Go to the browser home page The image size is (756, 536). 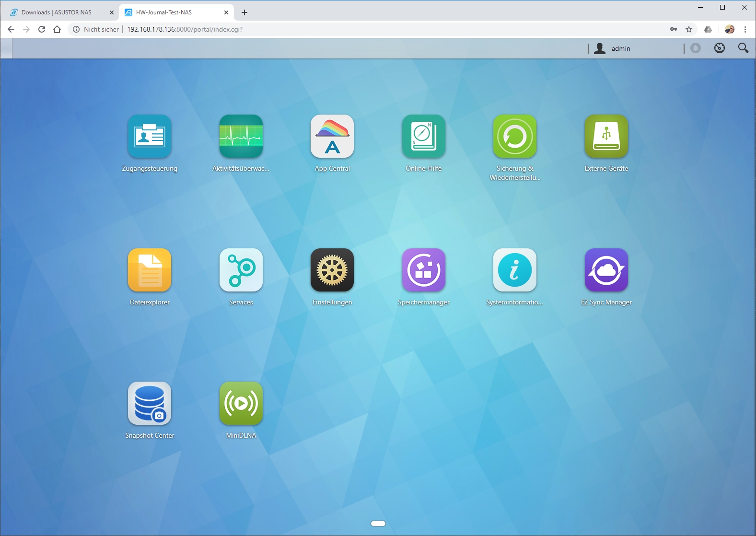pos(57,29)
